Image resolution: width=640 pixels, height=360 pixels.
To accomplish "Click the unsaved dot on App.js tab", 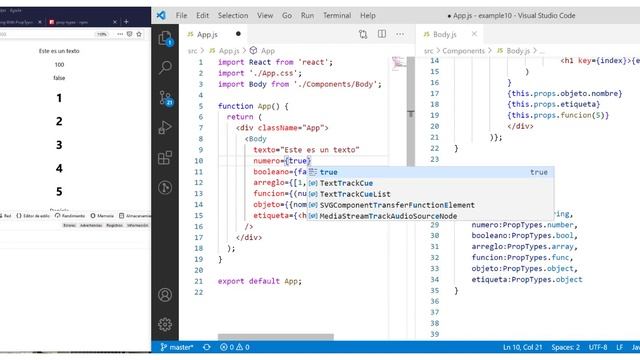I will (x=238, y=34).
